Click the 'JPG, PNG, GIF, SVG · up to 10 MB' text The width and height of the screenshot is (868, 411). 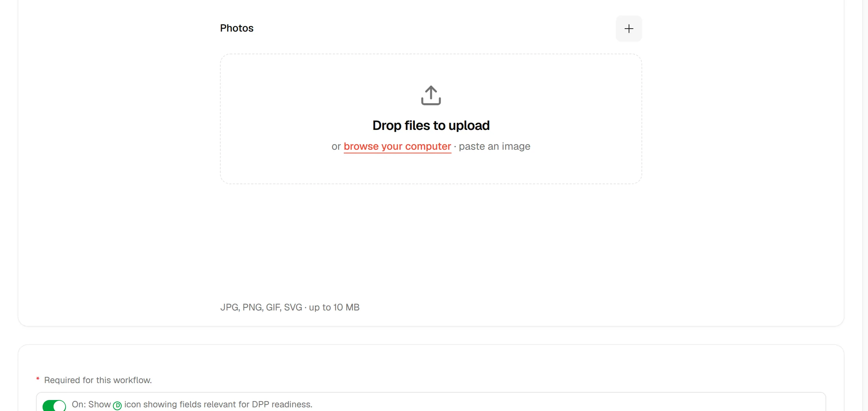pyautogui.click(x=290, y=307)
